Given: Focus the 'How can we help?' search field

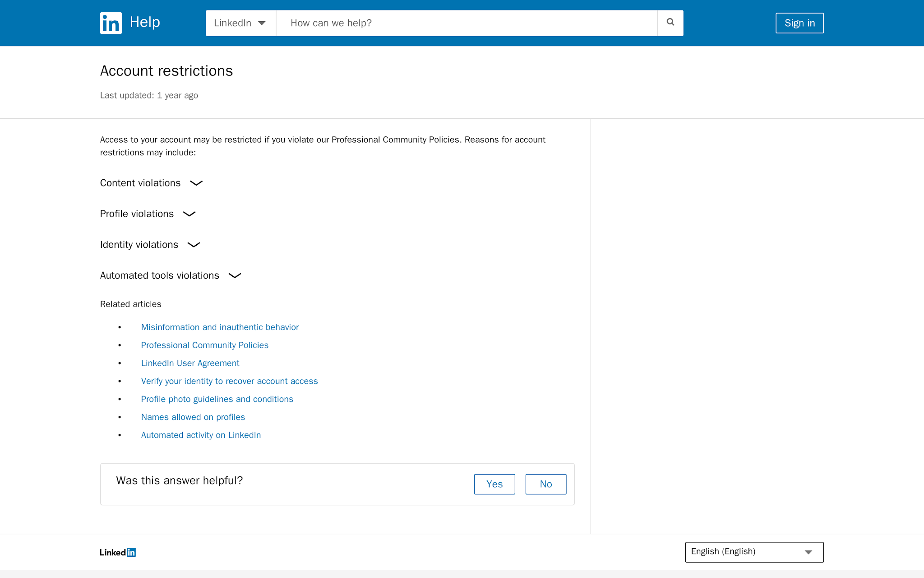Looking at the screenshot, I should pyautogui.click(x=467, y=23).
